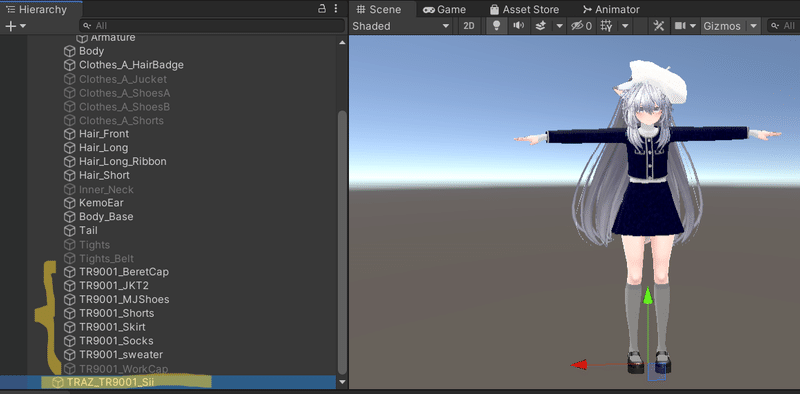Image resolution: width=800 pixels, height=394 pixels.
Task: Switch to the Scene tab
Action: pyautogui.click(x=379, y=10)
